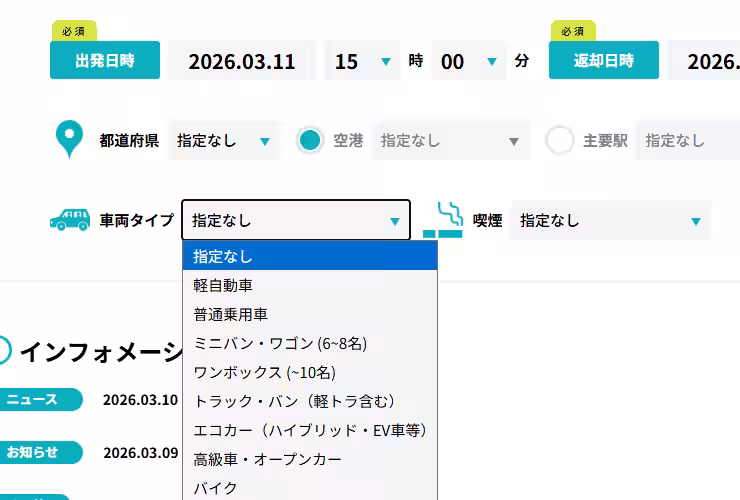Click the ニュース news tag label

point(40,400)
